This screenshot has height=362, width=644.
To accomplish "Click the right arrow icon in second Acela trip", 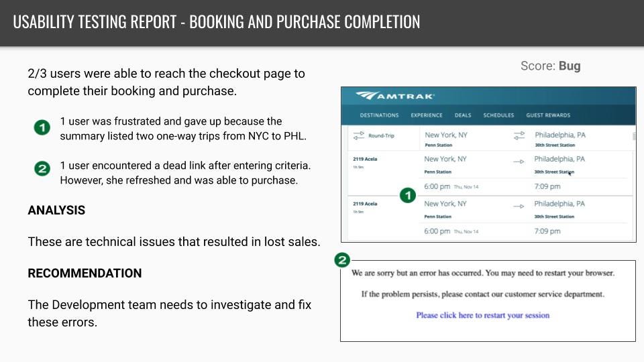I will [x=519, y=206].
